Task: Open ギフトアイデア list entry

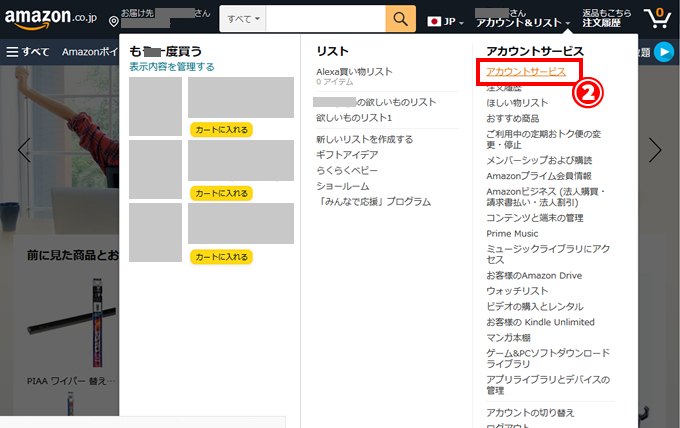Action: (347, 155)
